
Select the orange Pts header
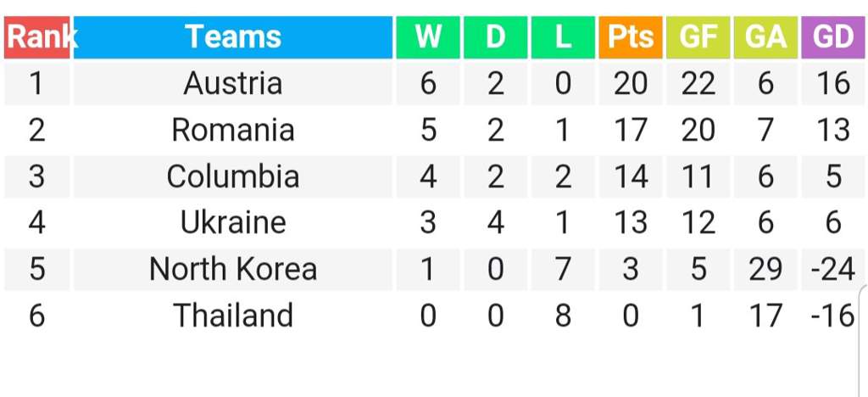pos(631,37)
